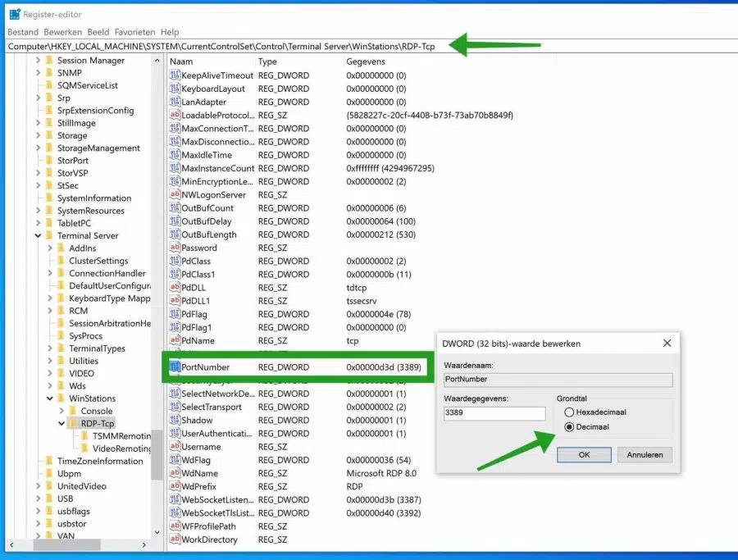
Task: Open the Bewerken menu
Action: (x=62, y=32)
